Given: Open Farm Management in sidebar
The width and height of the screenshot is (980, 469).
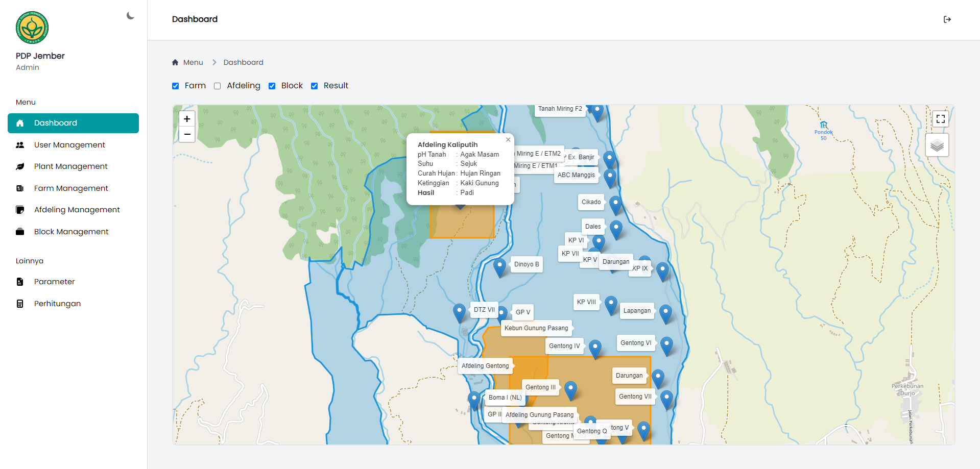Looking at the screenshot, I should point(71,188).
